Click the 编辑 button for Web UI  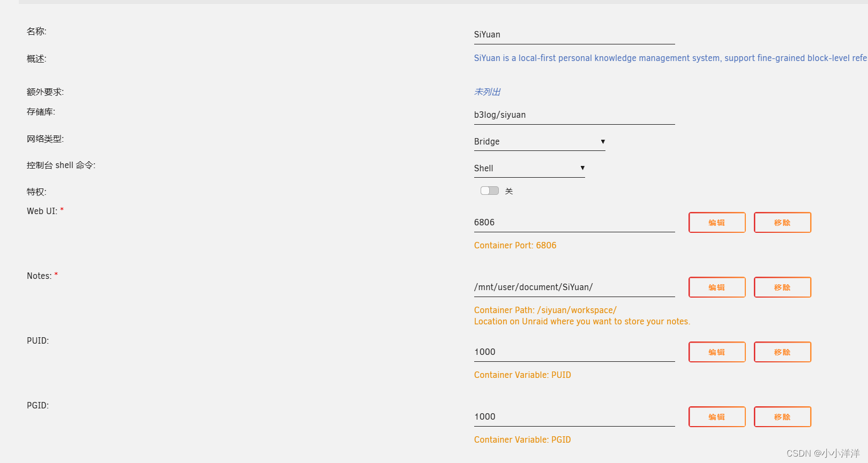pos(717,222)
